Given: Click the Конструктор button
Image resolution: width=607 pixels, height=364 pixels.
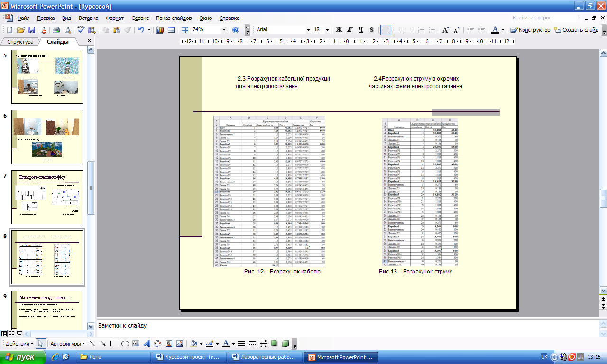Looking at the screenshot, I should [531, 30].
